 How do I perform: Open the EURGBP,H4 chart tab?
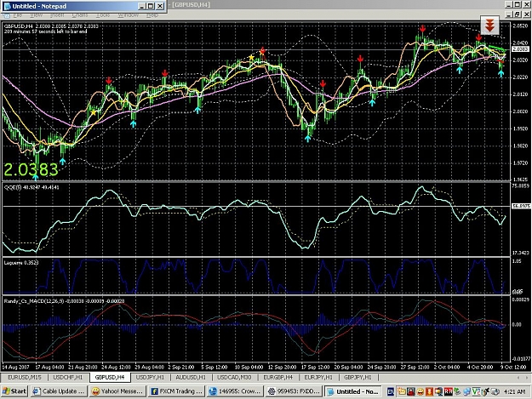(x=277, y=377)
